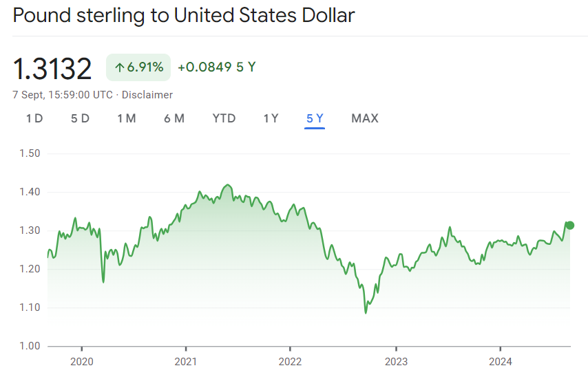
Task: Click the up arrow icon in the percentage badge
Action: pyautogui.click(x=119, y=67)
